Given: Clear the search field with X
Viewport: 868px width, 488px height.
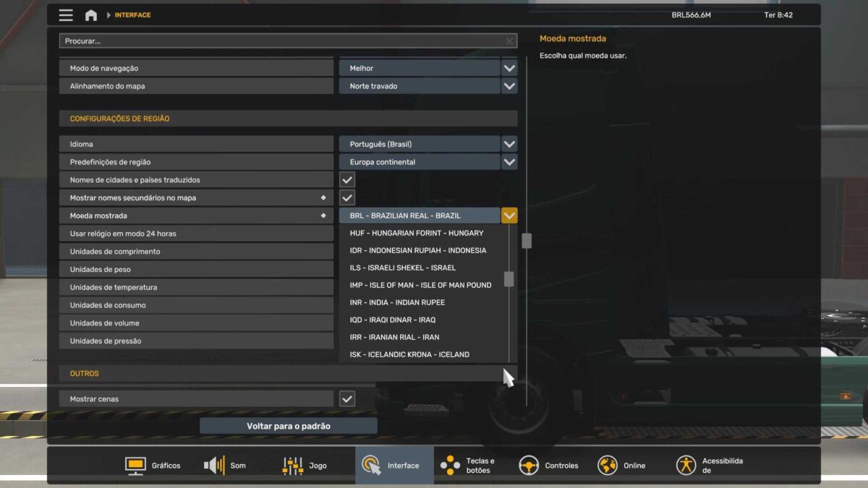Looking at the screenshot, I should (509, 41).
